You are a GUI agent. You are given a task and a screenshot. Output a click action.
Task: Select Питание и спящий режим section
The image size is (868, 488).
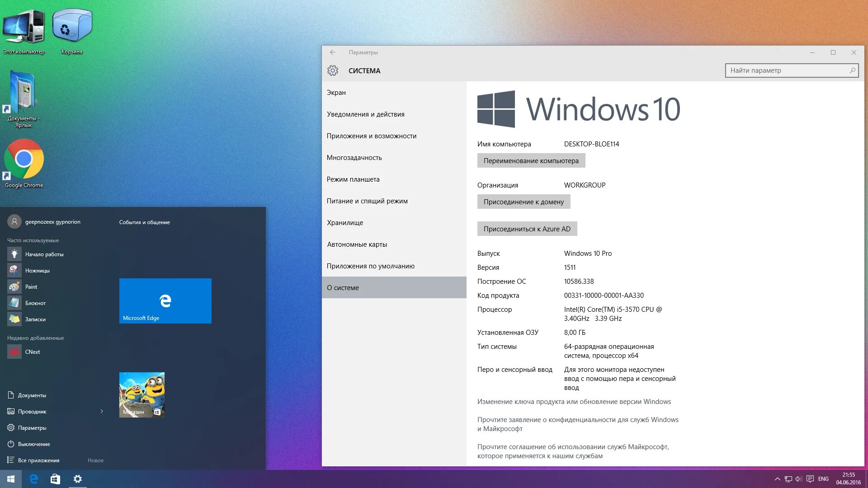coord(367,201)
